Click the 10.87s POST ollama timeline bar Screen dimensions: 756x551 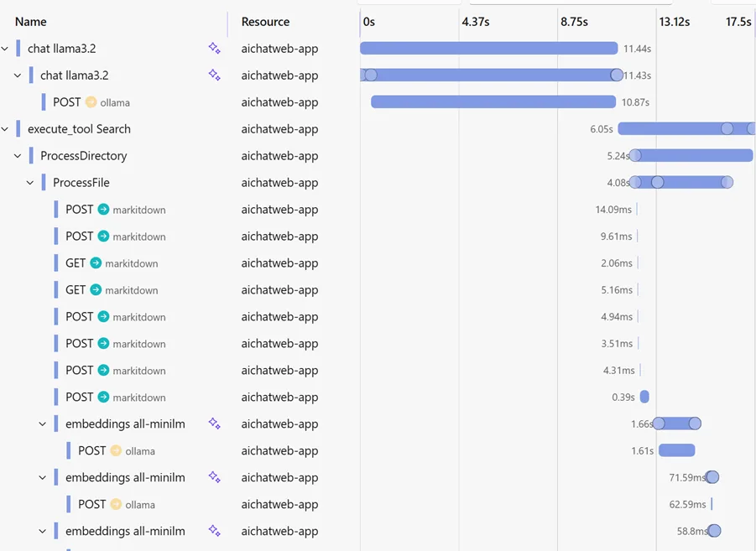(493, 102)
